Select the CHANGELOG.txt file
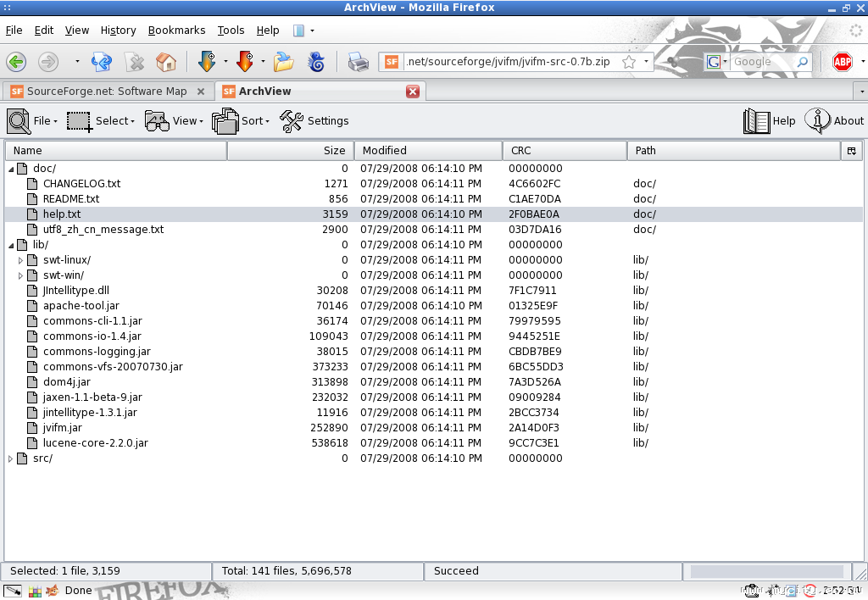Viewport: 868px width, 600px height. (x=81, y=184)
